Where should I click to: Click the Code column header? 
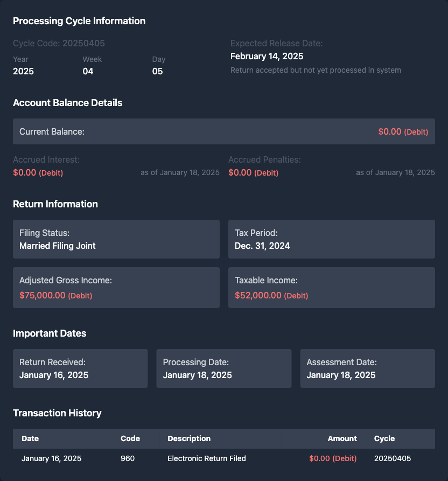(130, 438)
